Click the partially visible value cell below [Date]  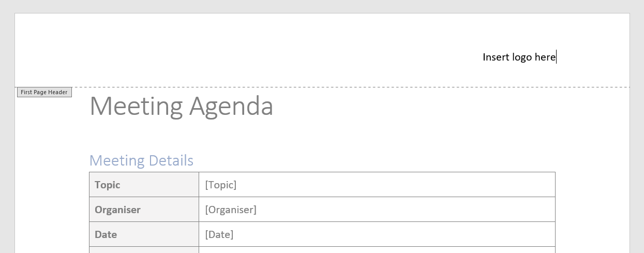click(377, 250)
